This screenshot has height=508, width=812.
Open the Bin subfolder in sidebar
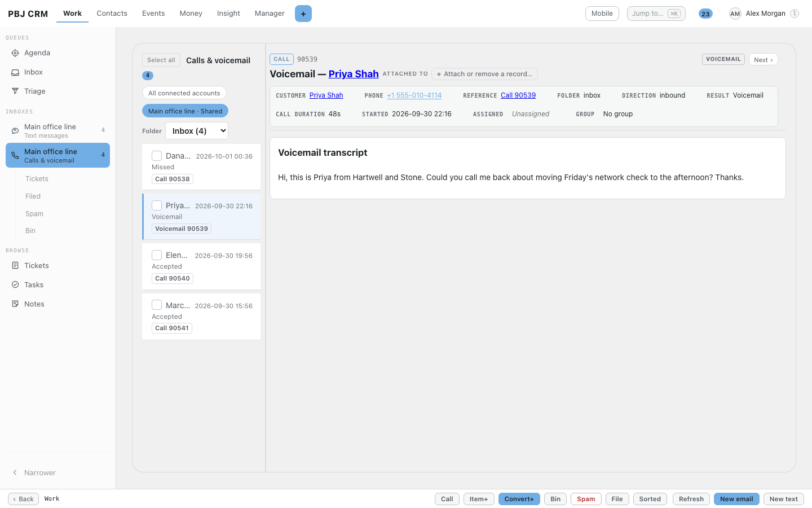[x=30, y=231]
